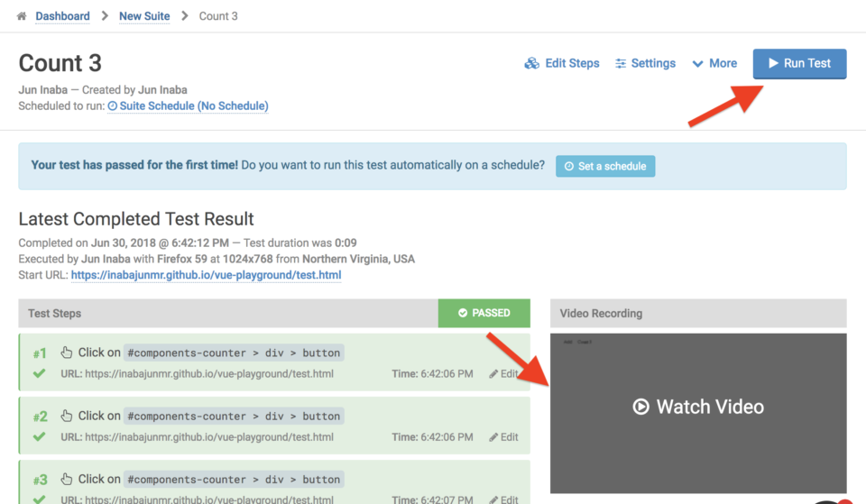
Task: Open Edit Steps
Action: [x=562, y=63]
